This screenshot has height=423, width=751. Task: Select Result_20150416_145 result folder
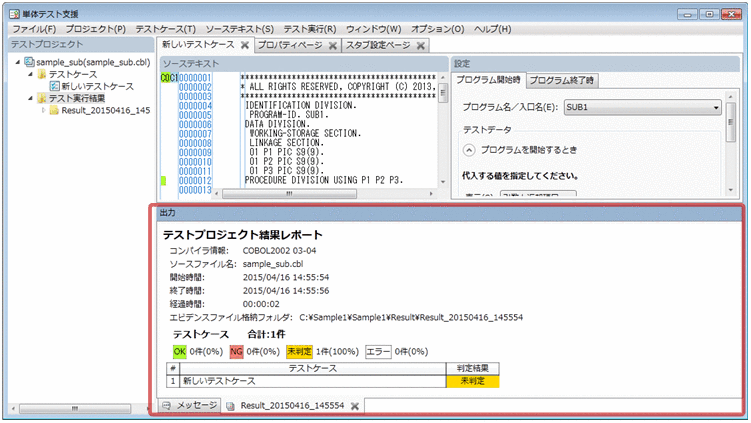tap(105, 110)
